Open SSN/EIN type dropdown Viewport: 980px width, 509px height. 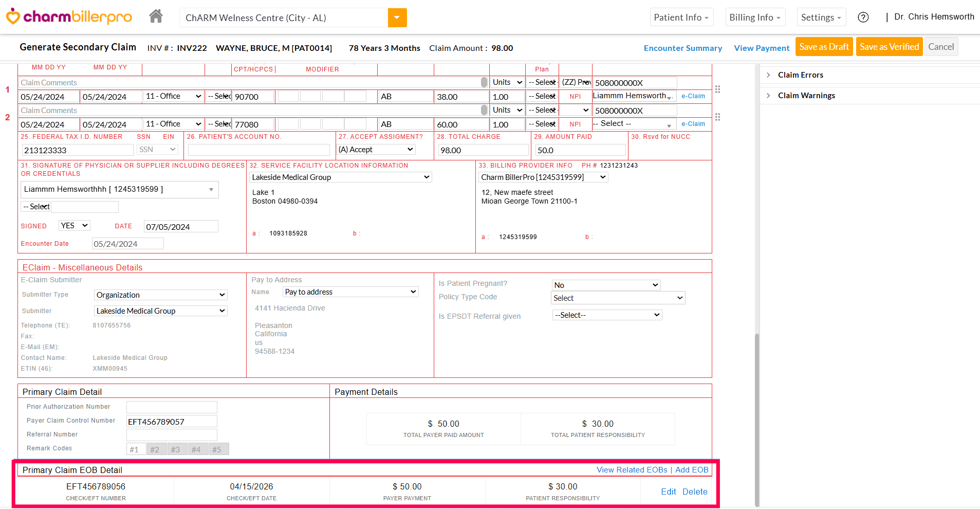pyautogui.click(x=157, y=150)
